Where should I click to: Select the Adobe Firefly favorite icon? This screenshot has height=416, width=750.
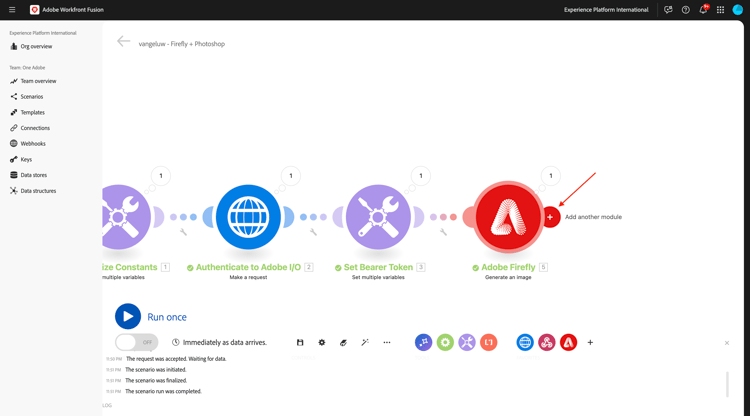(x=568, y=342)
